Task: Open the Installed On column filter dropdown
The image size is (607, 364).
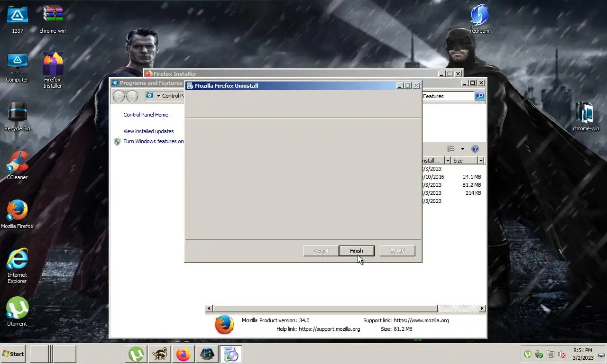Action: pyautogui.click(x=447, y=161)
